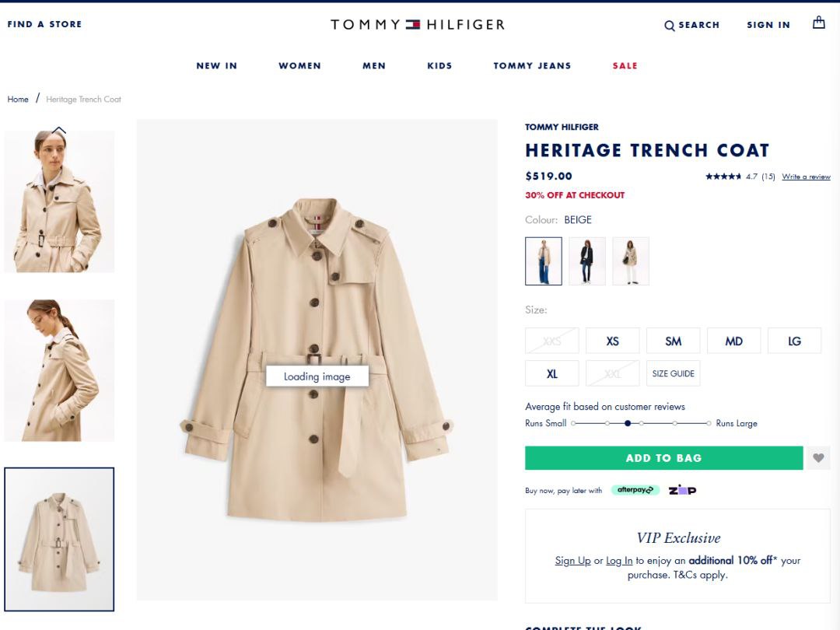
Task: Add coat to wishlist with heart icon
Action: coord(817,458)
